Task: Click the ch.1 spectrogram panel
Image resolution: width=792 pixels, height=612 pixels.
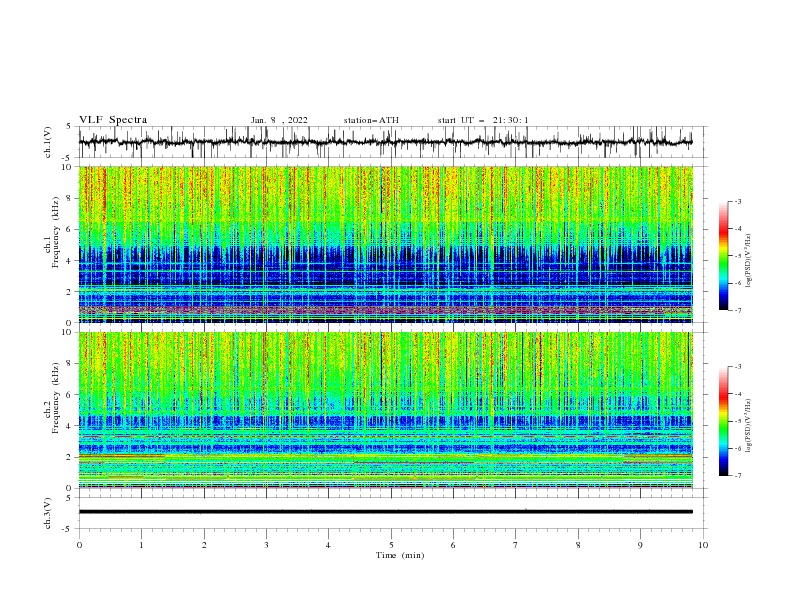Action: (386, 244)
